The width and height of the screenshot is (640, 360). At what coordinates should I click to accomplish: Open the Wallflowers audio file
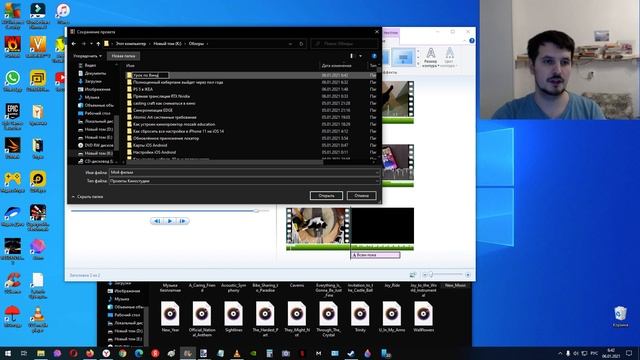pyautogui.click(x=423, y=317)
